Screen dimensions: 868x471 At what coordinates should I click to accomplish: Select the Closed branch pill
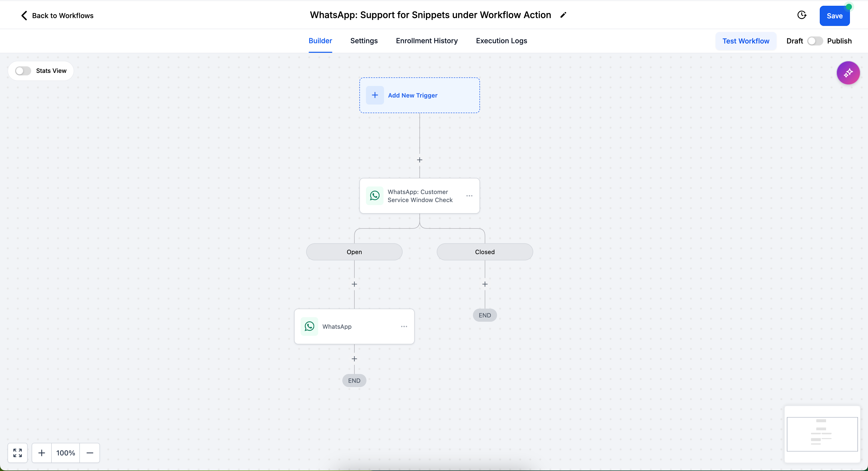(485, 252)
